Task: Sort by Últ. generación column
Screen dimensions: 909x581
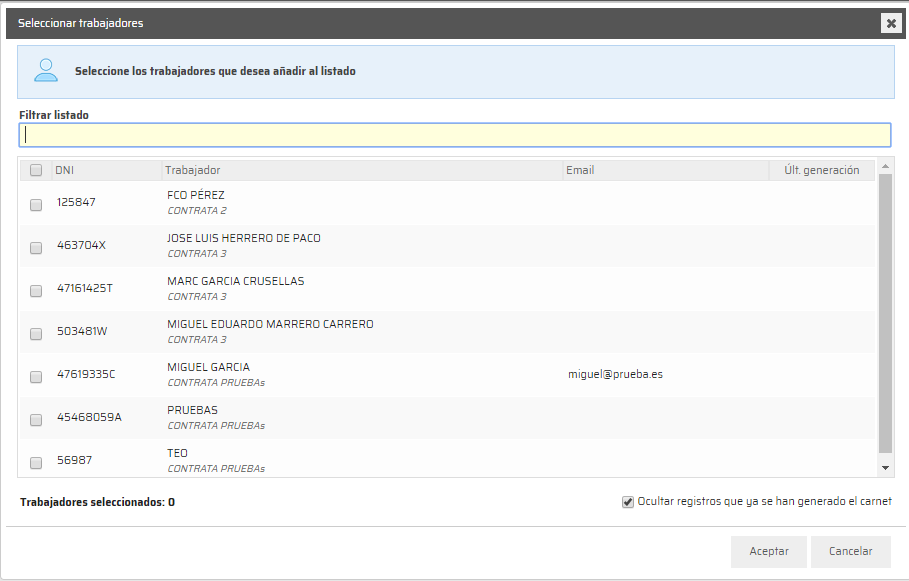Action: (x=821, y=170)
